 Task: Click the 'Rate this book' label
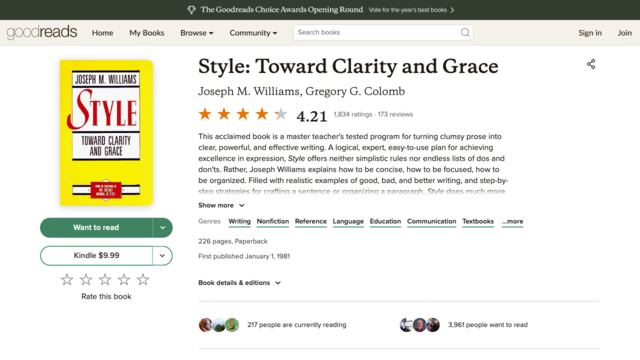(x=106, y=296)
